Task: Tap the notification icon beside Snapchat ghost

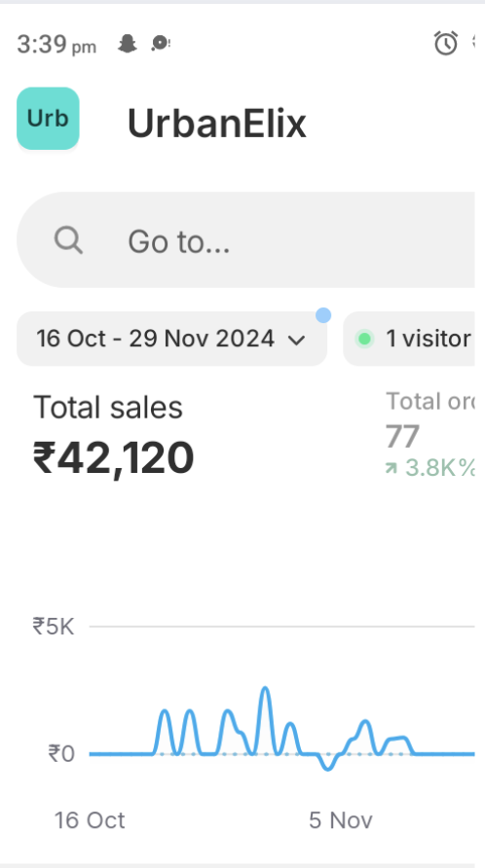Action: tap(161, 43)
